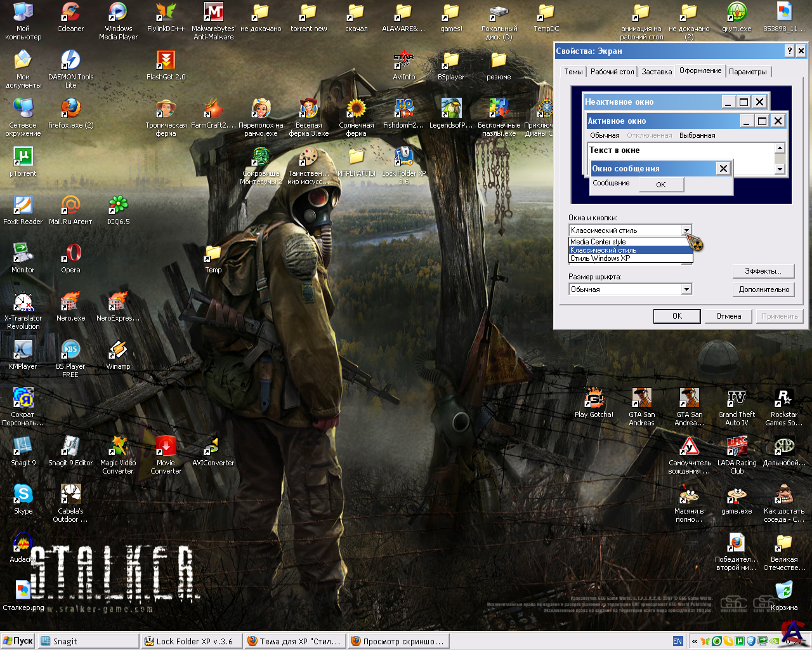812x650 pixels.
Task: Expand the Размер шрифта combo box
Action: click(x=686, y=289)
